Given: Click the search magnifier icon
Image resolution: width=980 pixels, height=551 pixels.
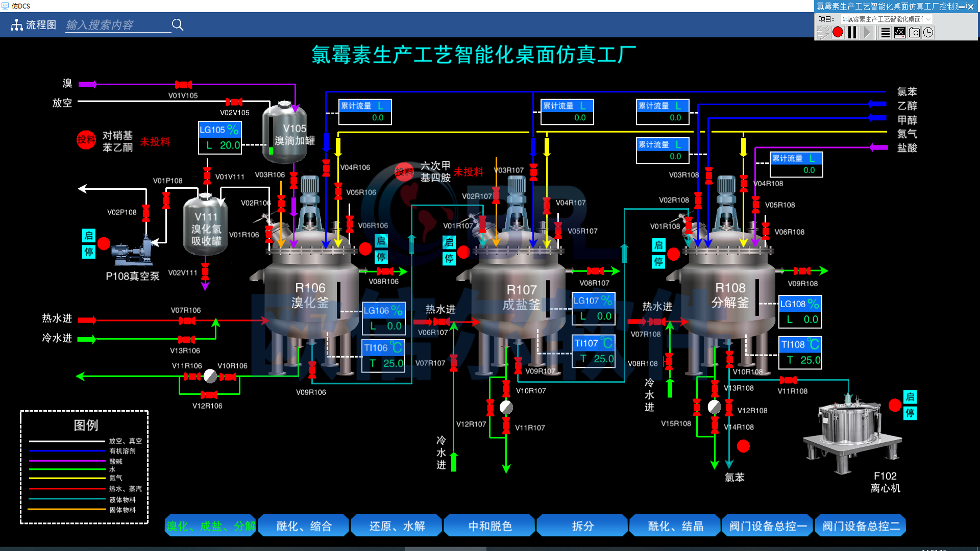Looking at the screenshot, I should (x=177, y=24).
